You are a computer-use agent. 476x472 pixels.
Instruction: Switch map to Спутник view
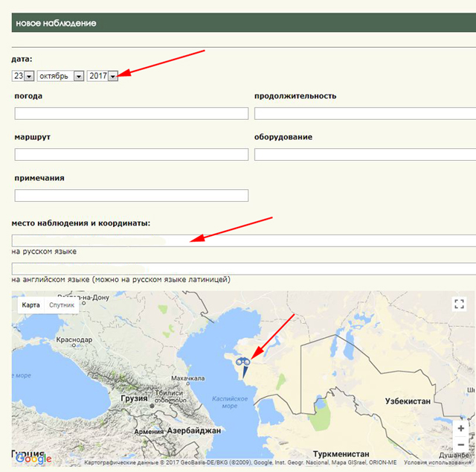(x=62, y=305)
